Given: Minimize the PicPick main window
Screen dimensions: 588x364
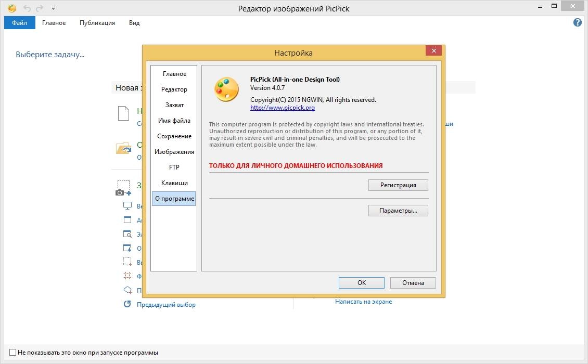Looking at the screenshot, I should pos(540,7).
